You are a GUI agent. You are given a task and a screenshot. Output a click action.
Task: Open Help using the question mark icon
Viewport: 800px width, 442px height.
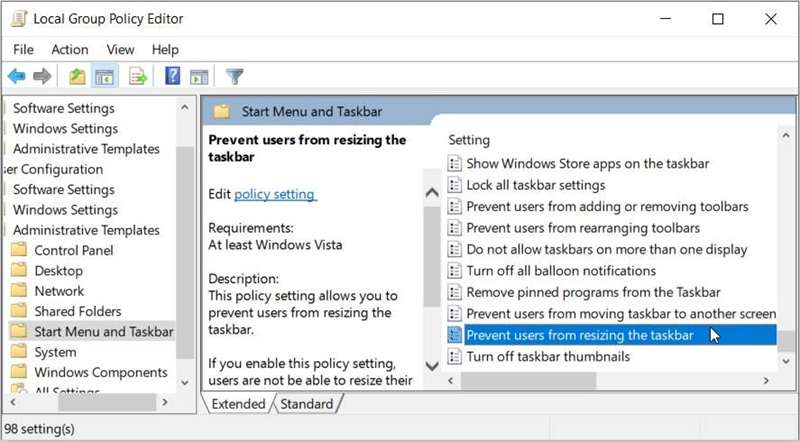pyautogui.click(x=172, y=76)
